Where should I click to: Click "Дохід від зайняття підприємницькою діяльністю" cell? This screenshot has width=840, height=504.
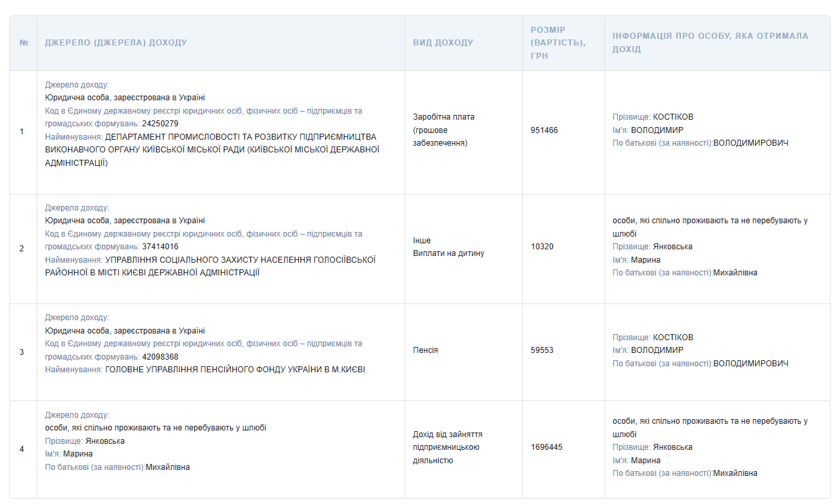pos(447,447)
